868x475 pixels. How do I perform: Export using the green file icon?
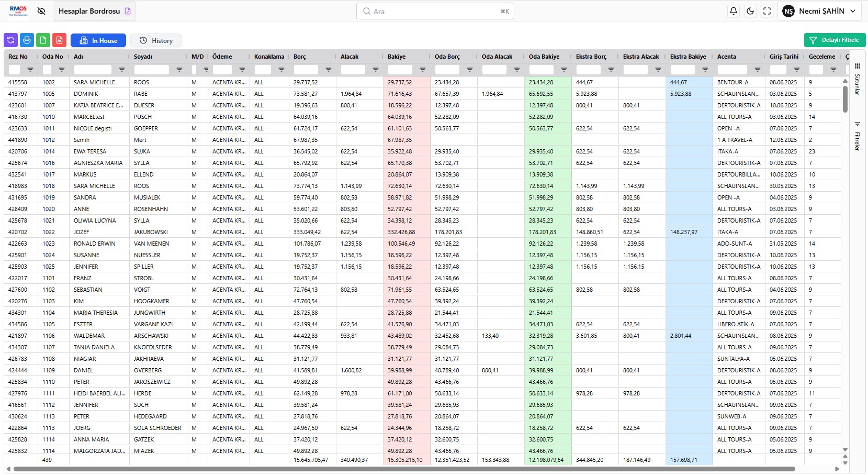[x=43, y=40]
